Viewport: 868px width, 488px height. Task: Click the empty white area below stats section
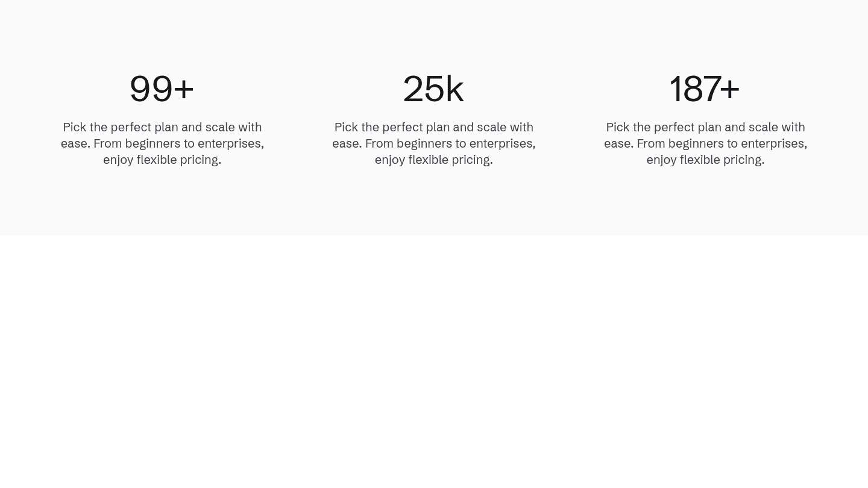tap(434, 361)
